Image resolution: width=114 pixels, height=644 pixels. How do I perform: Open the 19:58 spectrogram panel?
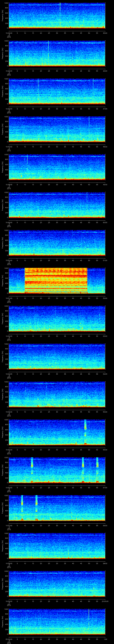[x=57, y=546]
